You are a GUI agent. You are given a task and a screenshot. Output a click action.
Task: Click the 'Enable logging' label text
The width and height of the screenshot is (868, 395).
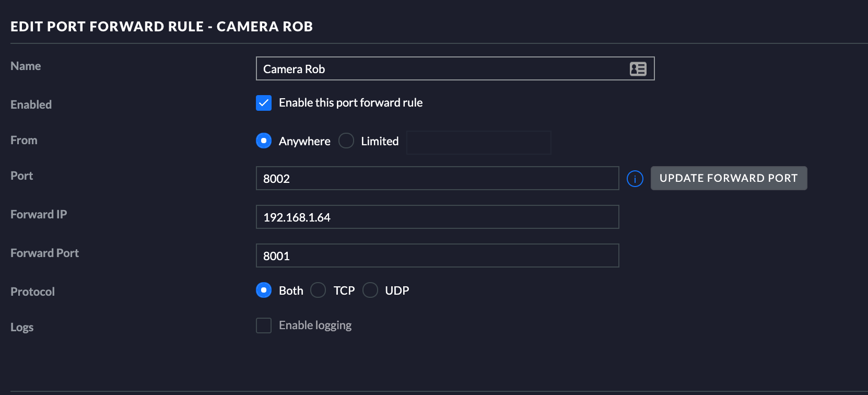pos(315,326)
